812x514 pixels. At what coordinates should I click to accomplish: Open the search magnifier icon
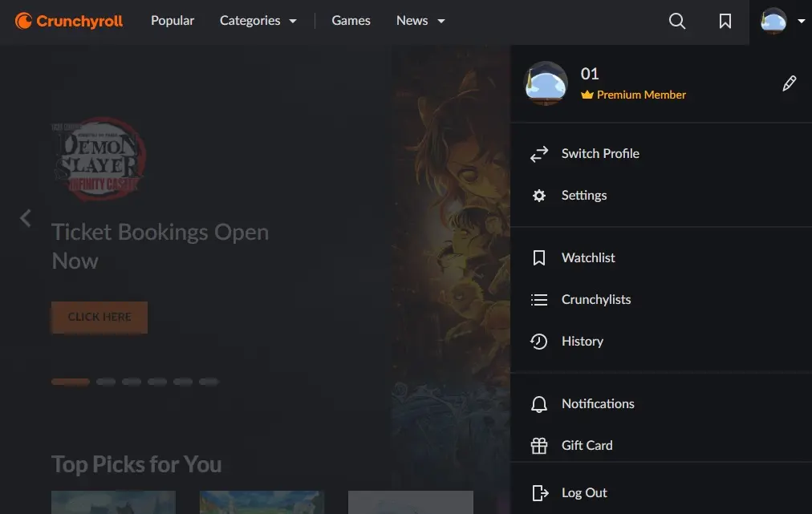coord(677,21)
